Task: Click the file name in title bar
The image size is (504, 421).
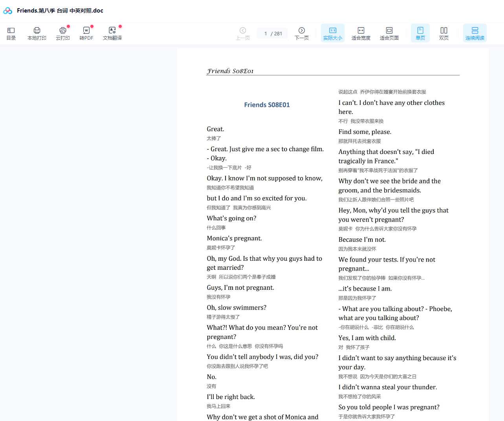Action: coord(60,11)
